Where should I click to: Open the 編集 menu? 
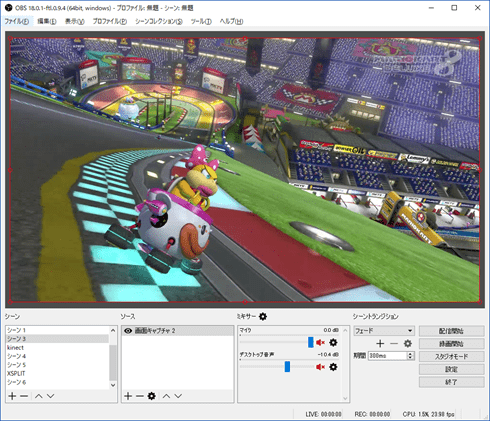click(47, 21)
